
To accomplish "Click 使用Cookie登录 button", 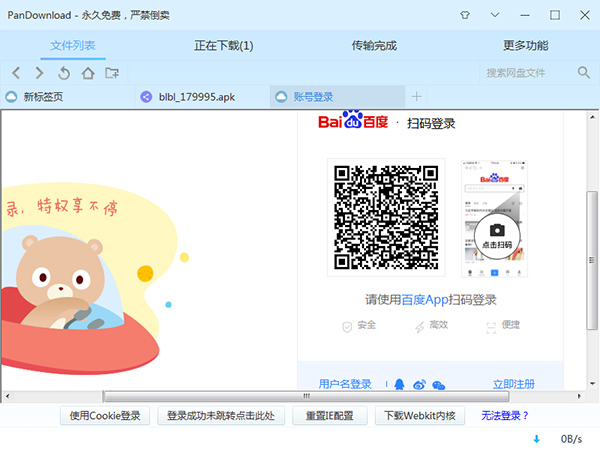I will point(105,416).
